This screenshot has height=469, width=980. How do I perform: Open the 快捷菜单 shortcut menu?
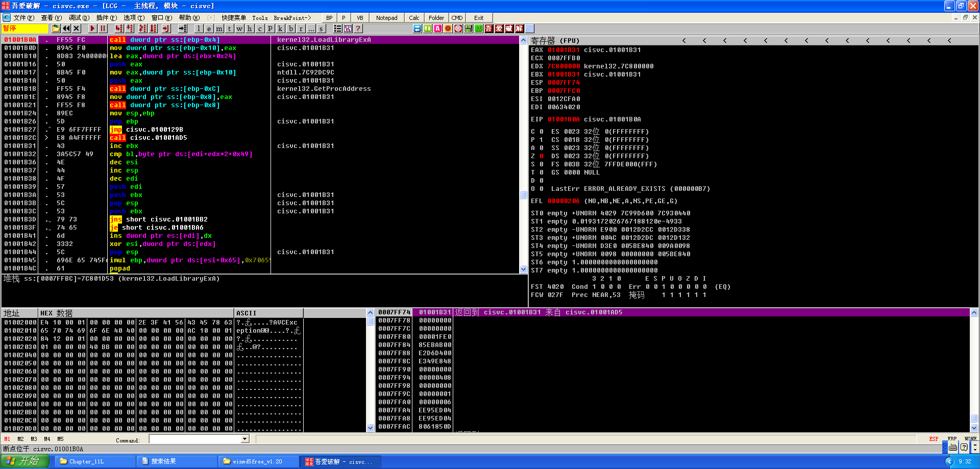point(234,18)
